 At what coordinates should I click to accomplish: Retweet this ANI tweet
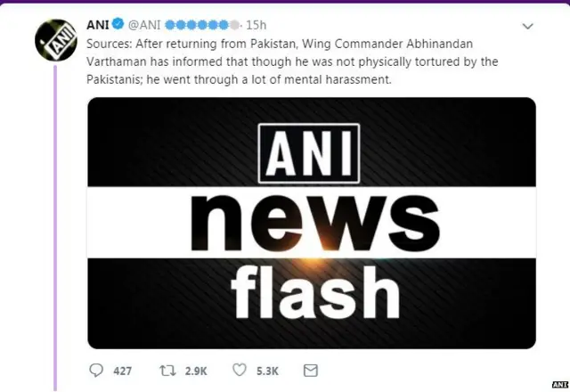click(x=168, y=371)
